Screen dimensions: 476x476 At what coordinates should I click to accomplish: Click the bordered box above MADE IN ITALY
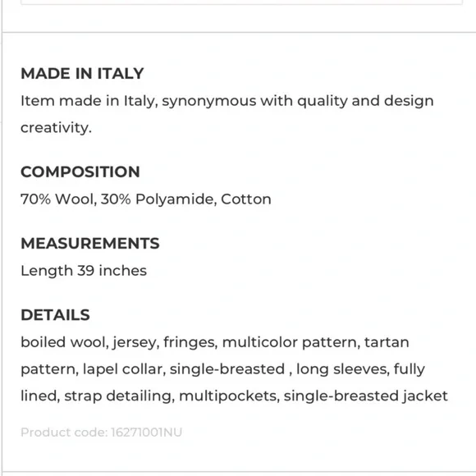coord(241,2)
